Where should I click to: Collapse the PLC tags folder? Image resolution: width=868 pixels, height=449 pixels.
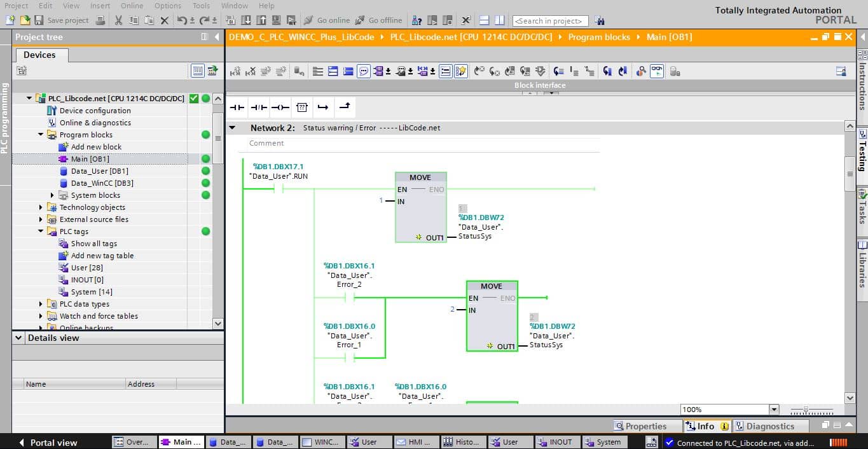[41, 231]
